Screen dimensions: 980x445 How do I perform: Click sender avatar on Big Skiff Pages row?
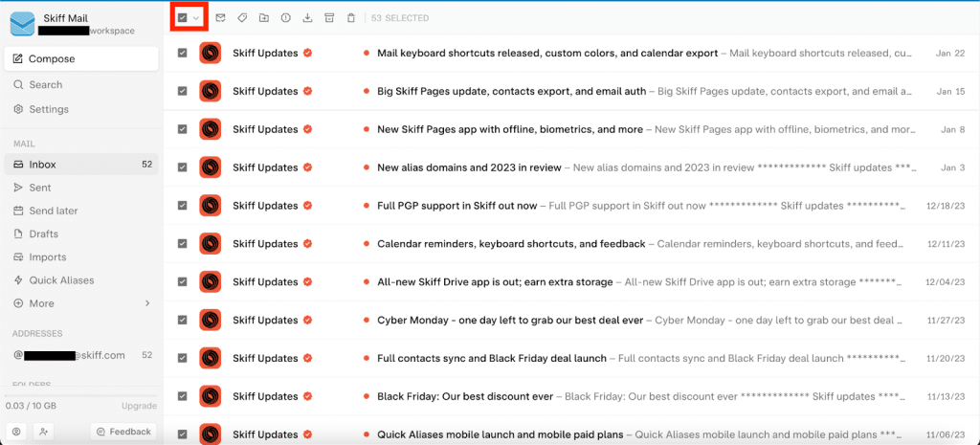tap(210, 91)
